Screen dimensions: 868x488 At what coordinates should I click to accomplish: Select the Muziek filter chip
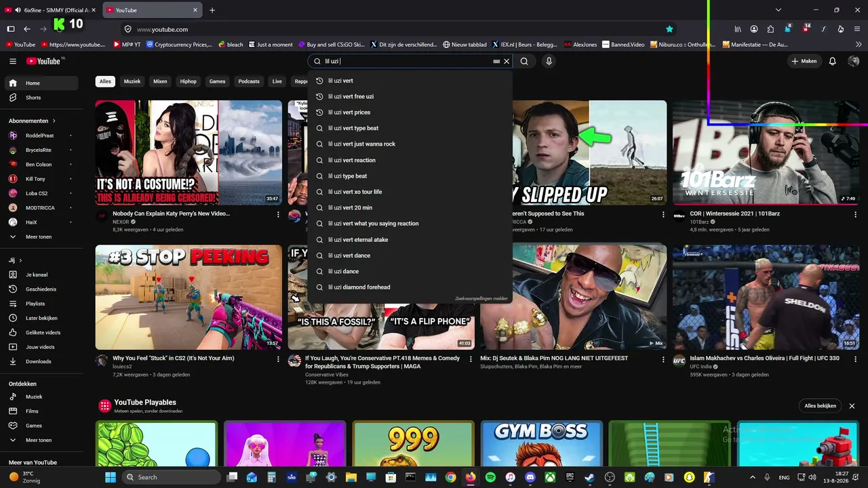[132, 81]
